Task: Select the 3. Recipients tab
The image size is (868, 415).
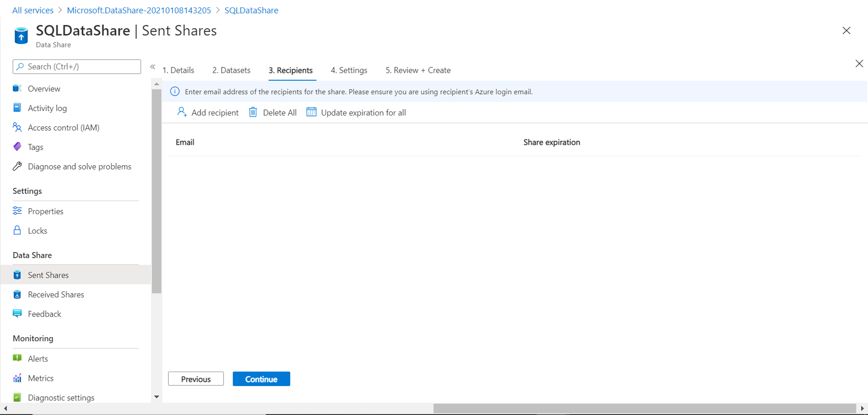Action: click(x=291, y=70)
